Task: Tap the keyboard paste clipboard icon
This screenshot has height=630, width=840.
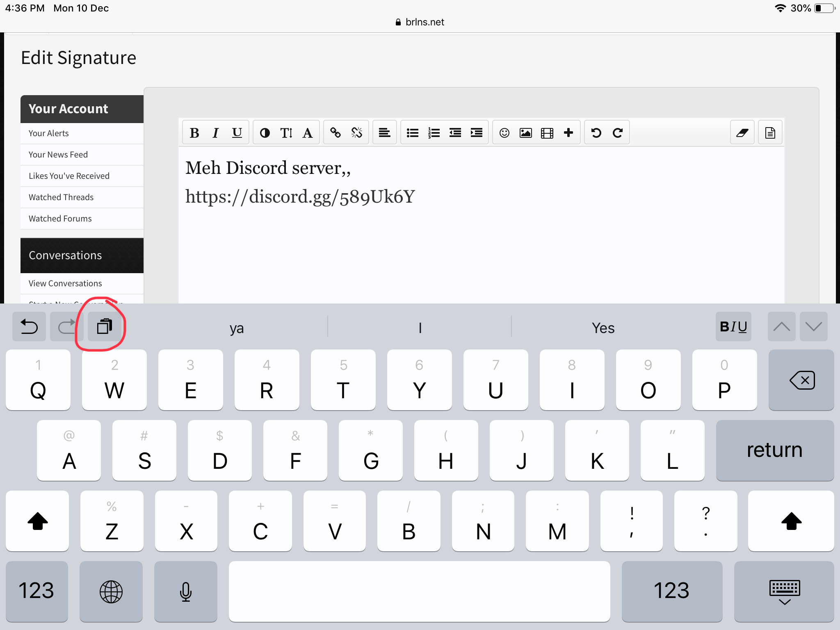Action: click(105, 326)
